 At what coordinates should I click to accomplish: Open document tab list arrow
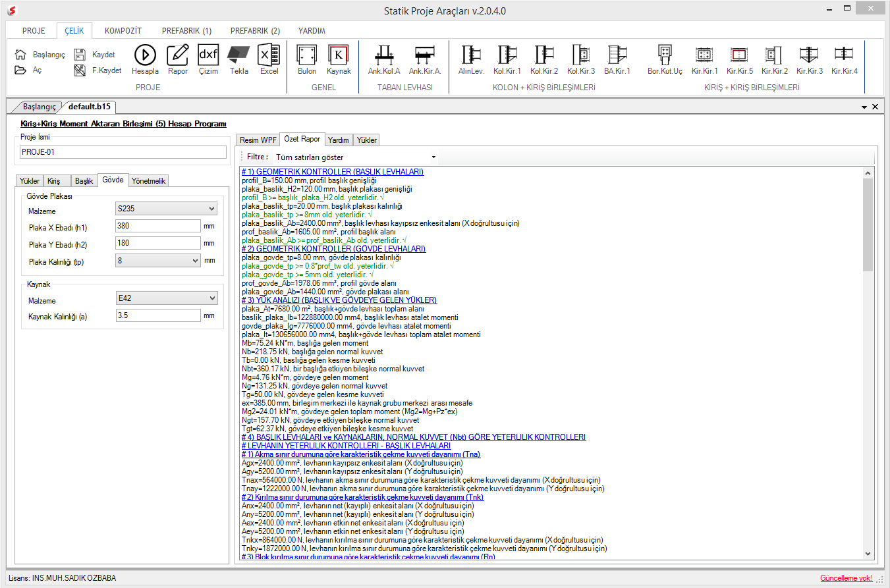(x=864, y=107)
